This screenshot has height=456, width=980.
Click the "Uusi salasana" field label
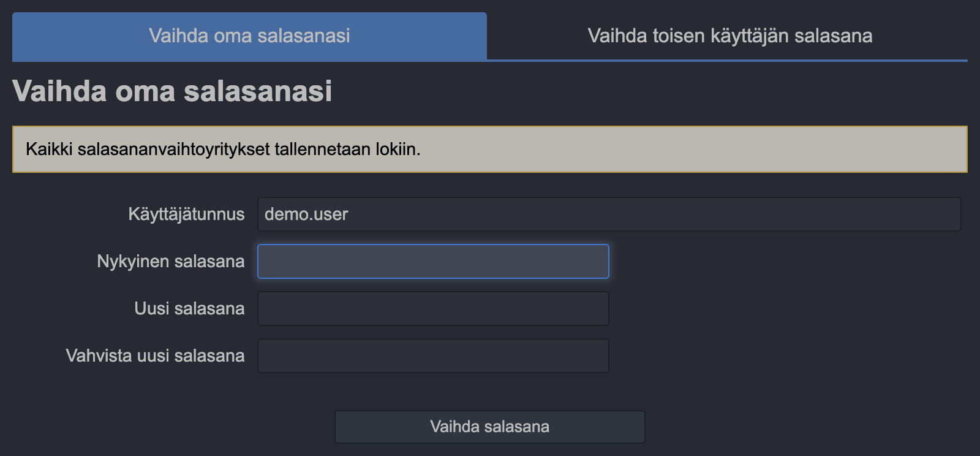[x=189, y=309]
